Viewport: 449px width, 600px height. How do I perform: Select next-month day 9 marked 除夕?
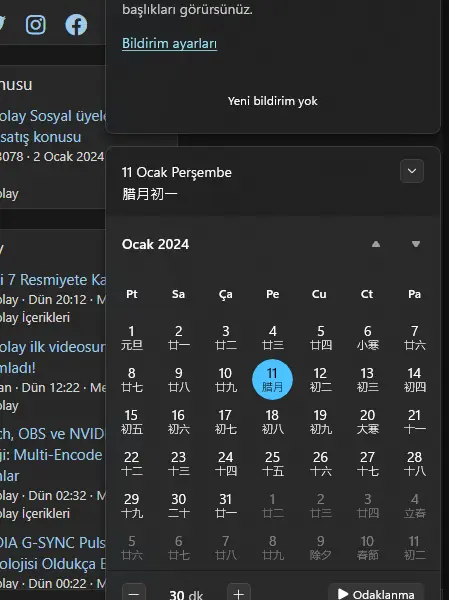[320, 548]
